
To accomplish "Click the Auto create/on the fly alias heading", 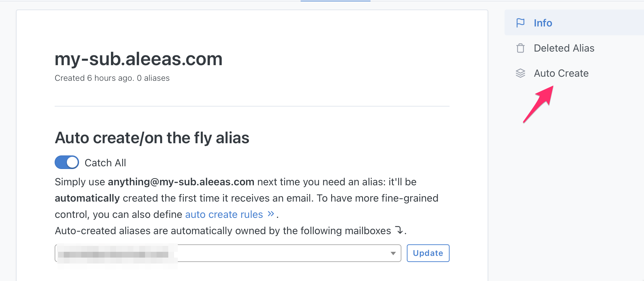I will 152,138.
